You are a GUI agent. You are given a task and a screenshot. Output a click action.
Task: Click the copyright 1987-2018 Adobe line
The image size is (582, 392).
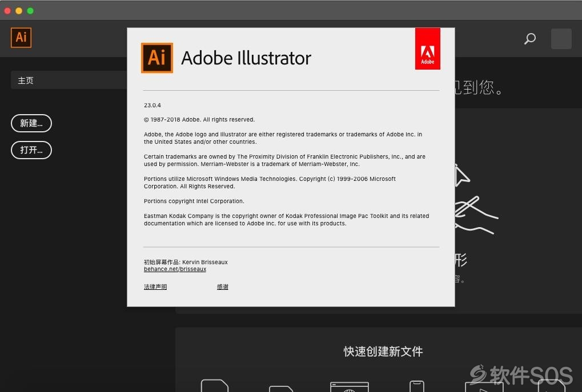199,119
